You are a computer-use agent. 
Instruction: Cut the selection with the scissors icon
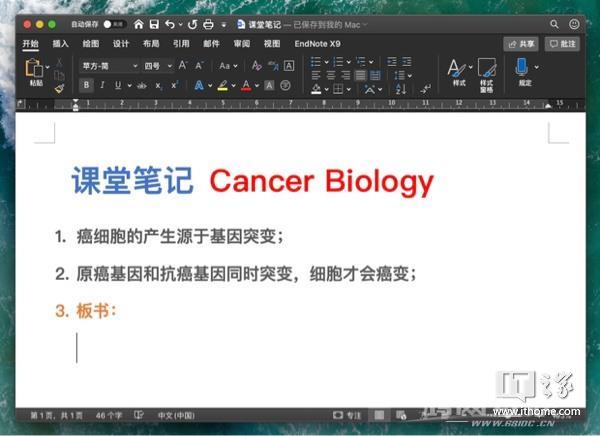tap(59, 62)
